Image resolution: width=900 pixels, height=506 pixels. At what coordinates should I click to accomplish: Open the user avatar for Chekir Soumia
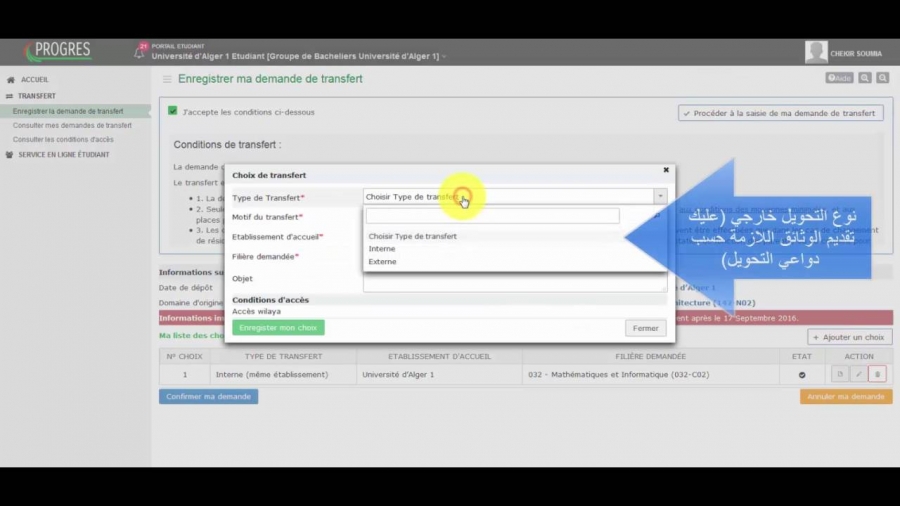tap(816, 52)
